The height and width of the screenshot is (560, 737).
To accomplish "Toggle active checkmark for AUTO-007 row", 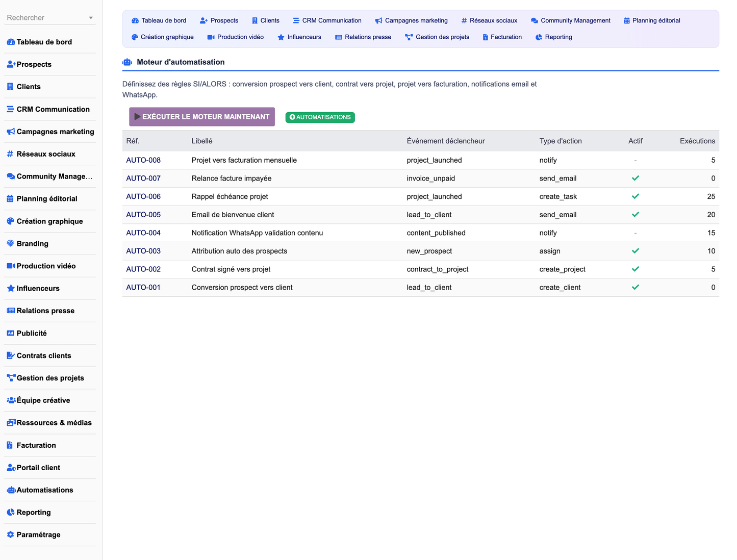I will pos(636,179).
